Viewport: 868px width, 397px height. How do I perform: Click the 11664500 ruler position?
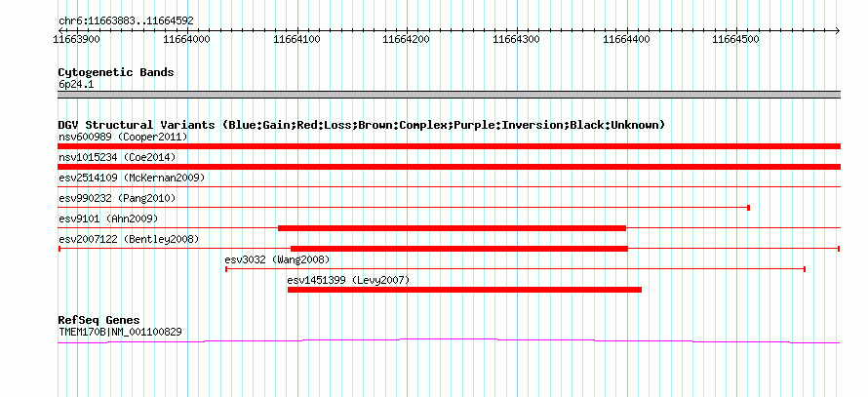736,39
